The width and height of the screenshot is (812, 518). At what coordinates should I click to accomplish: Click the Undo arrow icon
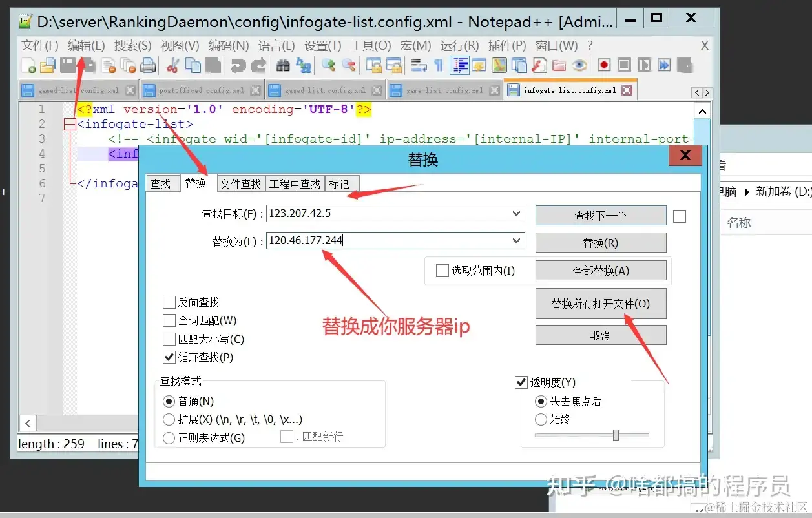click(238, 65)
